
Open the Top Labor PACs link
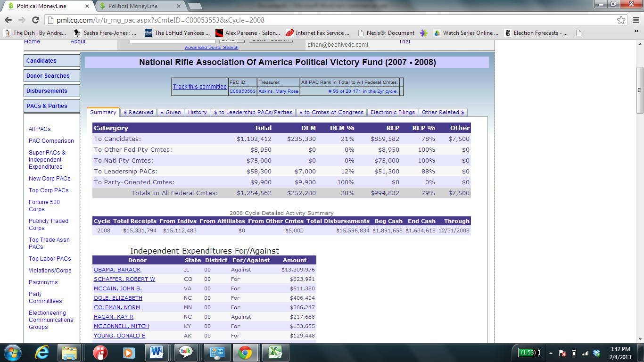click(50, 259)
